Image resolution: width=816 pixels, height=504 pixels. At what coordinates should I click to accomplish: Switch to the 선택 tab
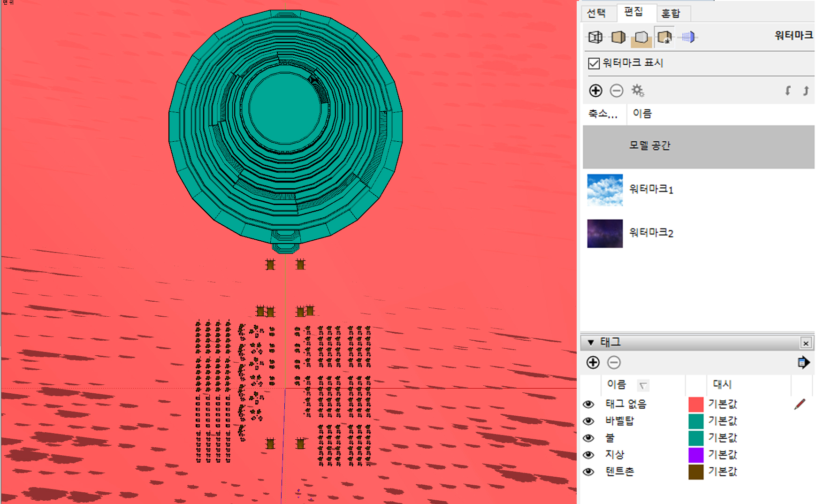(x=596, y=13)
